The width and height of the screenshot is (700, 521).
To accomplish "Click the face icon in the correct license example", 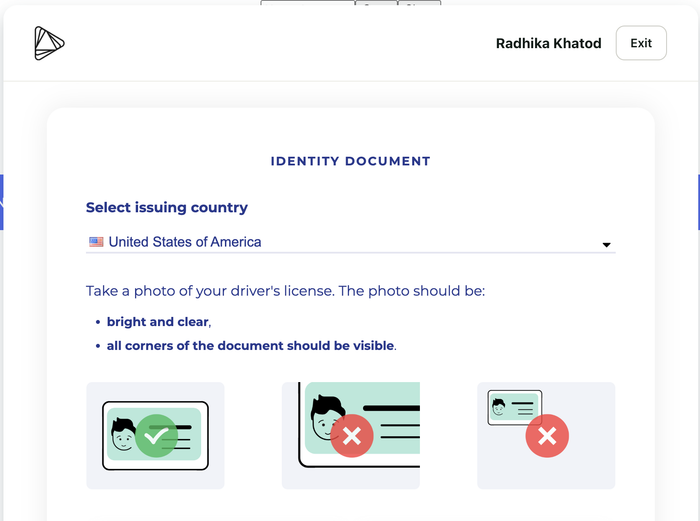I will 123,435.
